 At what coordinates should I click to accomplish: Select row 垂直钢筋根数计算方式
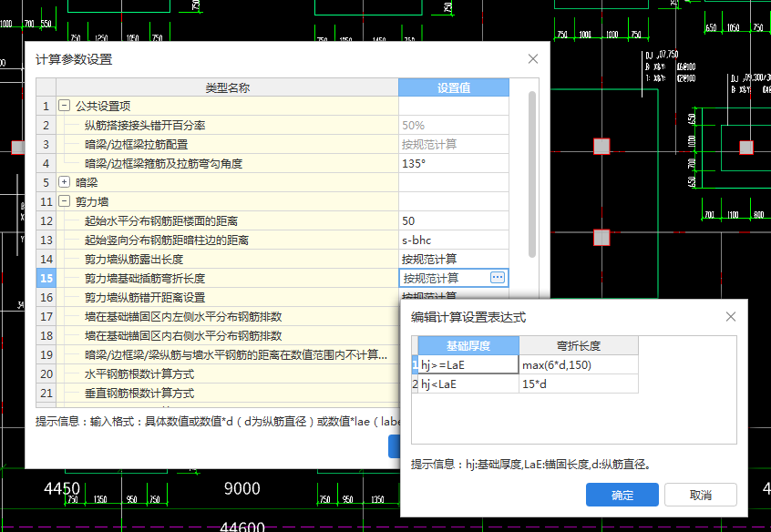click(x=227, y=394)
